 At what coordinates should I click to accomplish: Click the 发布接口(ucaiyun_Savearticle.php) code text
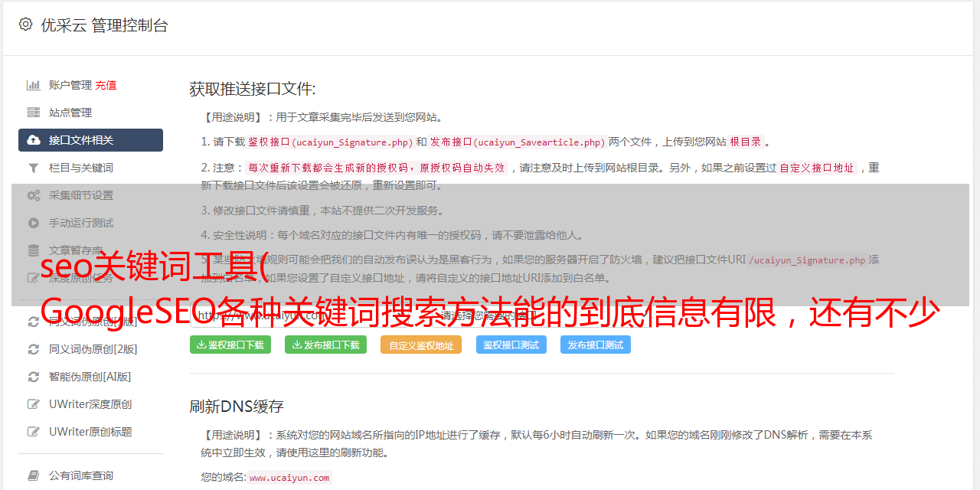coord(518,142)
